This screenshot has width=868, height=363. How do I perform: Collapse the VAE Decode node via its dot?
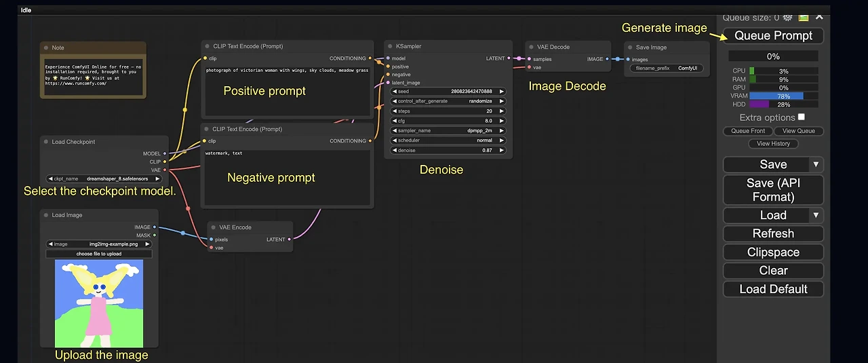click(531, 47)
